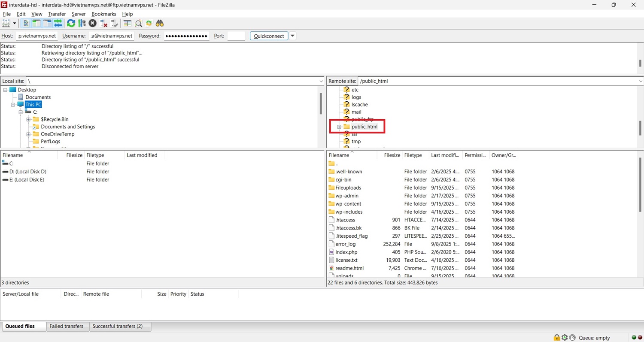Cancel the current operation

click(x=92, y=23)
